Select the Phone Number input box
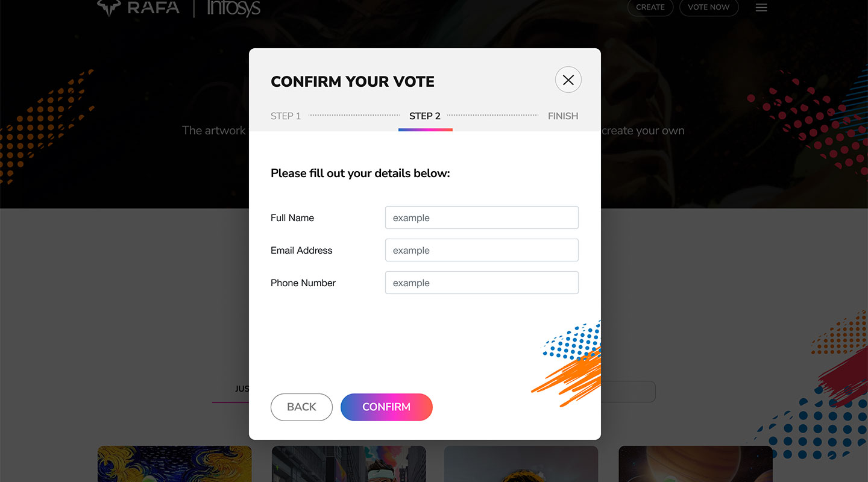The image size is (868, 482). pyautogui.click(x=482, y=283)
